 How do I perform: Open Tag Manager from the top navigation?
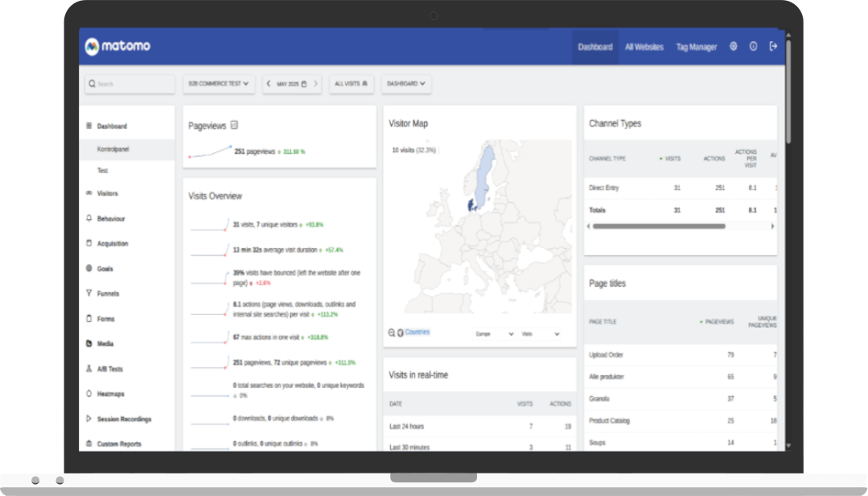(x=697, y=47)
